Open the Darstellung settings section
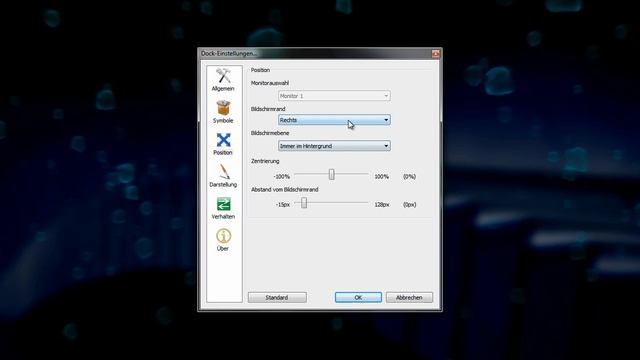 223,176
